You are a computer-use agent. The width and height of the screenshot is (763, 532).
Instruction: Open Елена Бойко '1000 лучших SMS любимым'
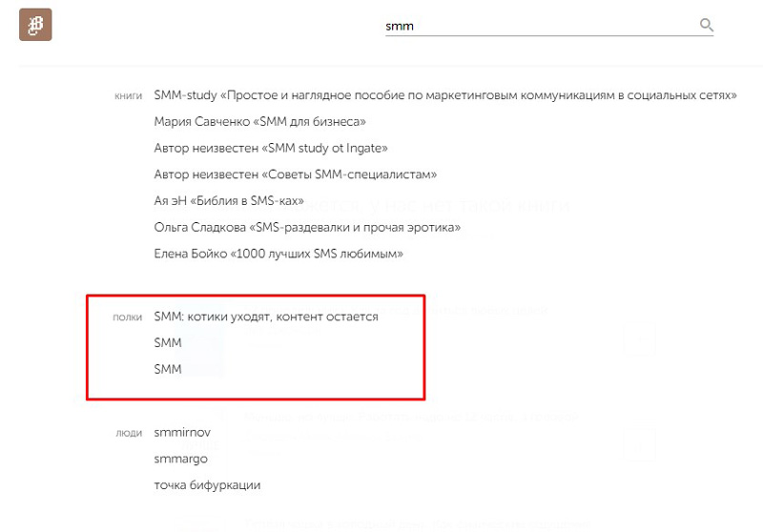(x=278, y=255)
